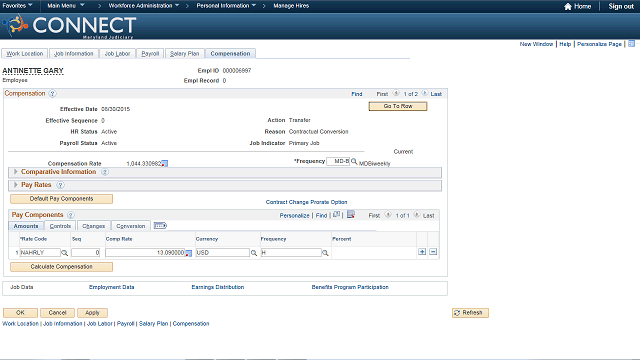
Task: Focus the Rate Code field NAHRLY
Action: pyautogui.click(x=40, y=253)
